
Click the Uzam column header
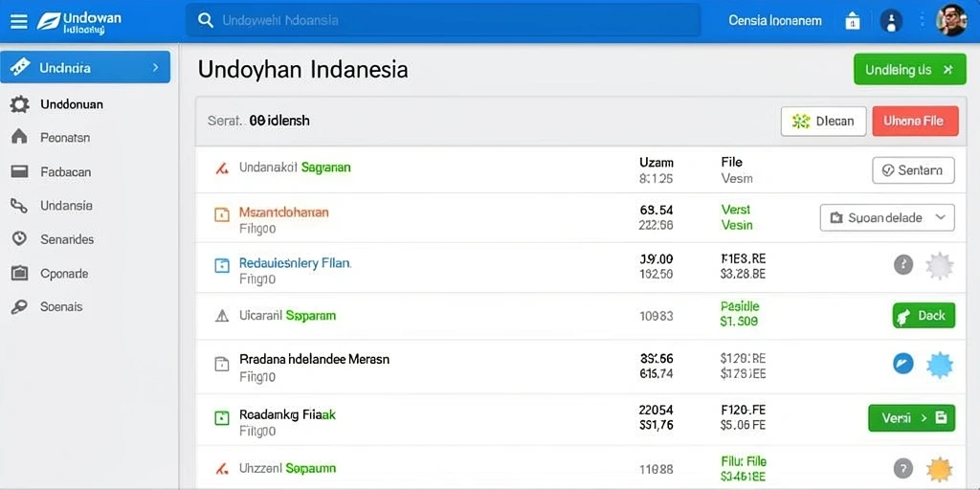pyautogui.click(x=657, y=162)
